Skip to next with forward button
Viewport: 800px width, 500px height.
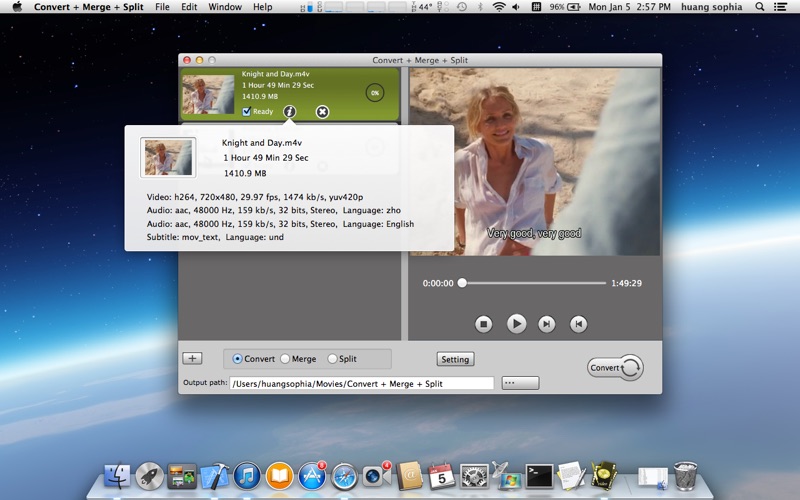pyautogui.click(x=546, y=324)
